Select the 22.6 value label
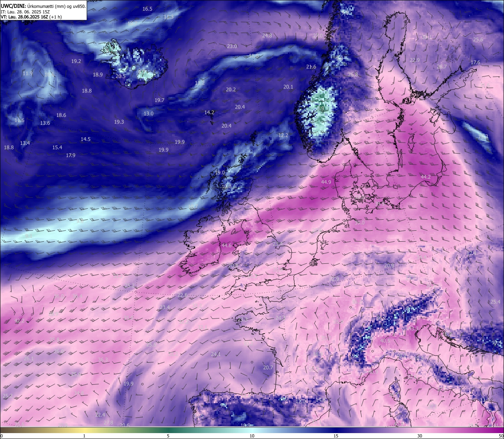This screenshot has width=504, height=439. 182,295
